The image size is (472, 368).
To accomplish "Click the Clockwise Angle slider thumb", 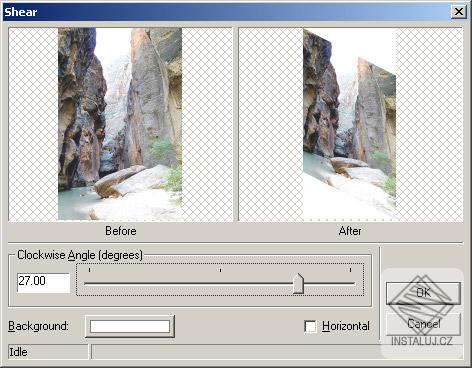I will click(298, 283).
